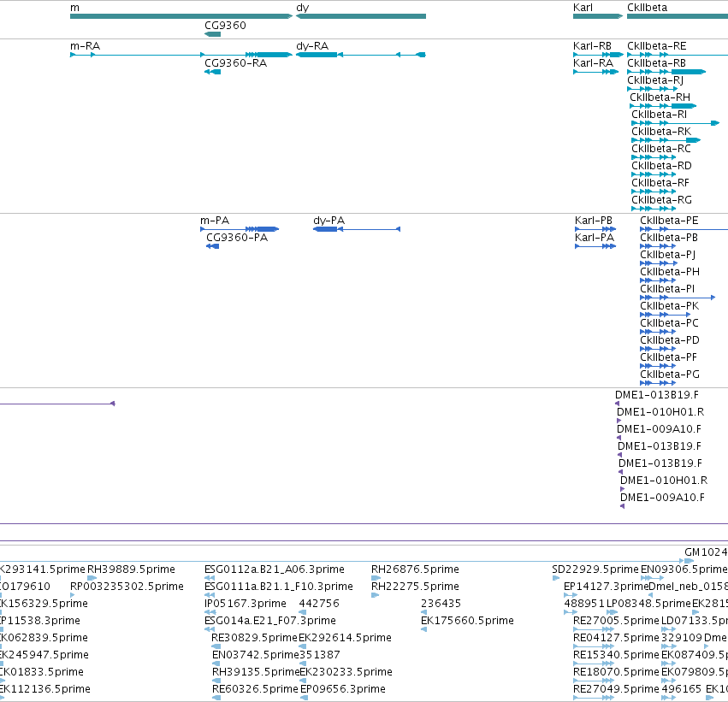Image resolution: width=728 pixels, height=702 pixels.
Task: Select ESG0111a.B21.1_F10.3prime EST label
Action: tap(279, 587)
